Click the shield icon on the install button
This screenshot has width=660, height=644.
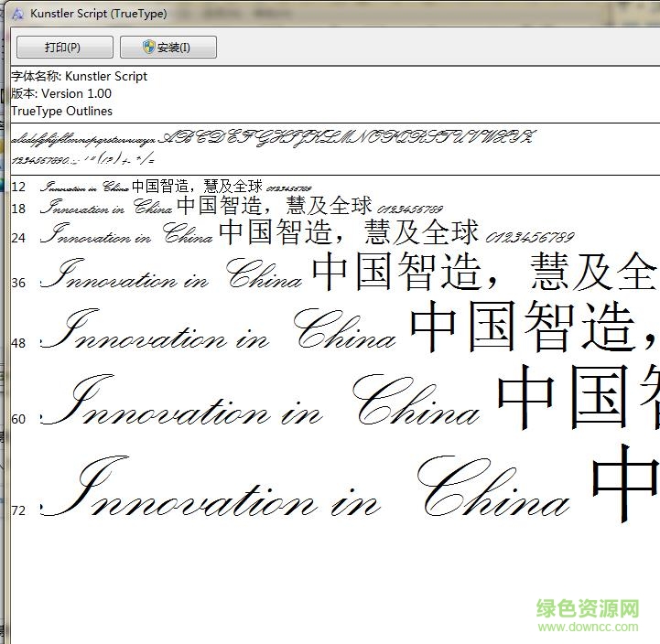coord(148,47)
